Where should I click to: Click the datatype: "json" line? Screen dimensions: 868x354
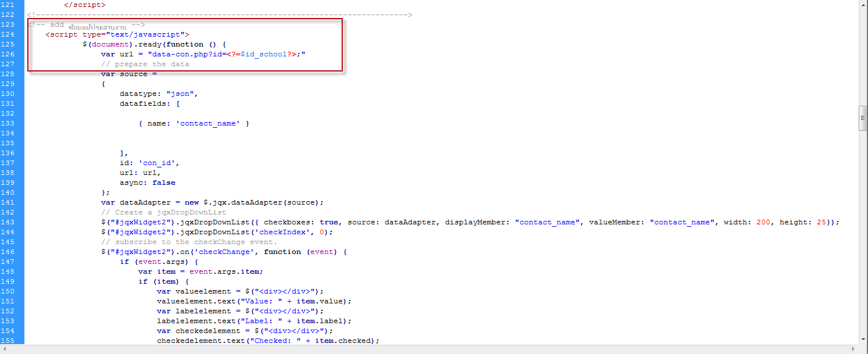159,94
